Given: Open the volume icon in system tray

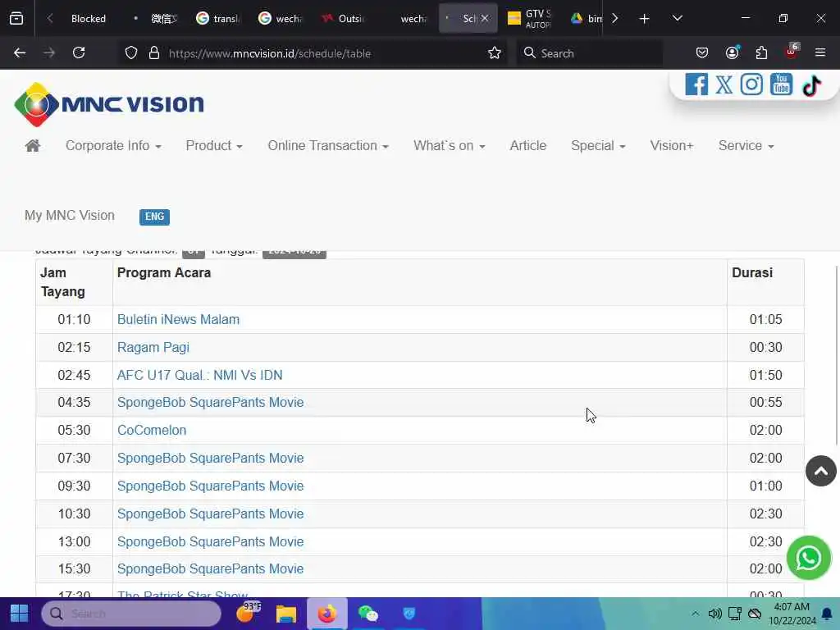Looking at the screenshot, I should click(714, 614).
